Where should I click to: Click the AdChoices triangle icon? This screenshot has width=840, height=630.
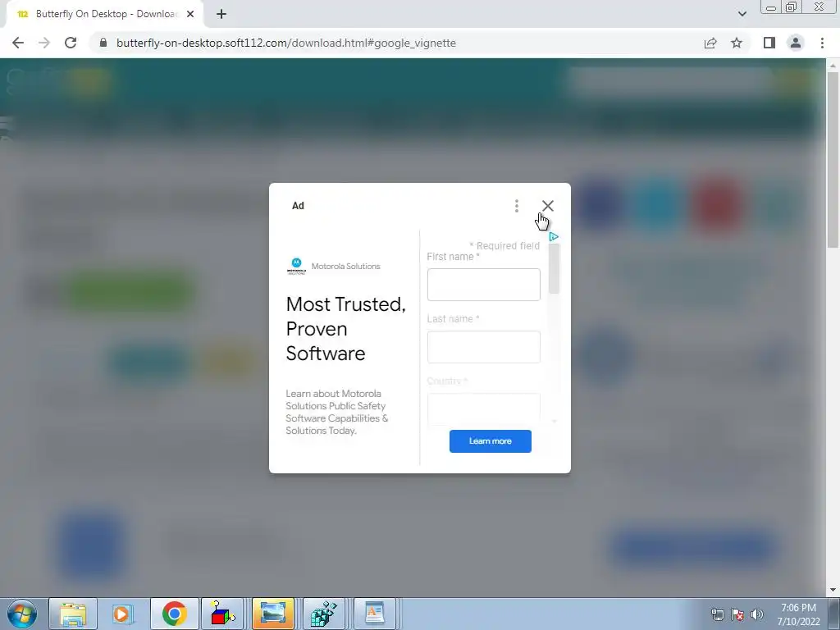click(x=554, y=236)
